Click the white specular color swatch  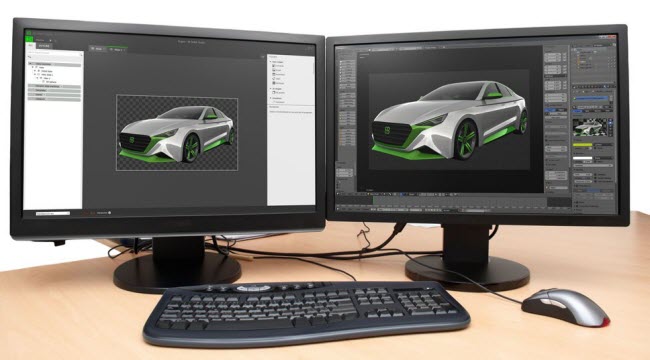(x=583, y=158)
